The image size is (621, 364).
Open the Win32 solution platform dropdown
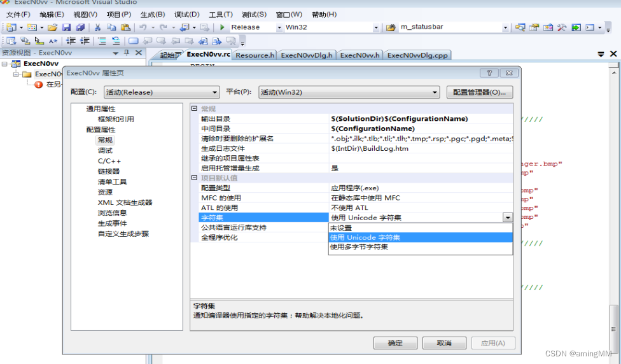coord(376,27)
